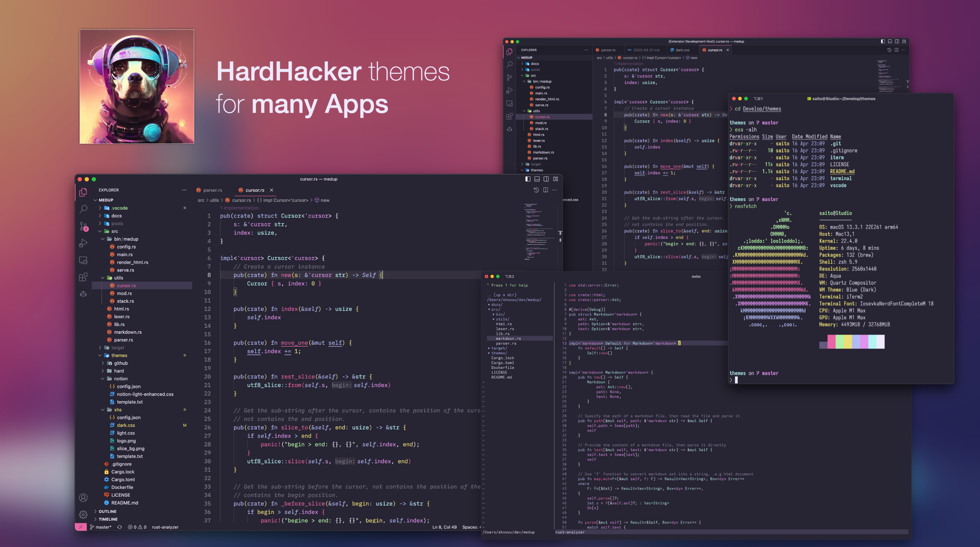980x547 pixels.
Task: Open Search view in front VS Code activity bar
Action: [x=83, y=209]
